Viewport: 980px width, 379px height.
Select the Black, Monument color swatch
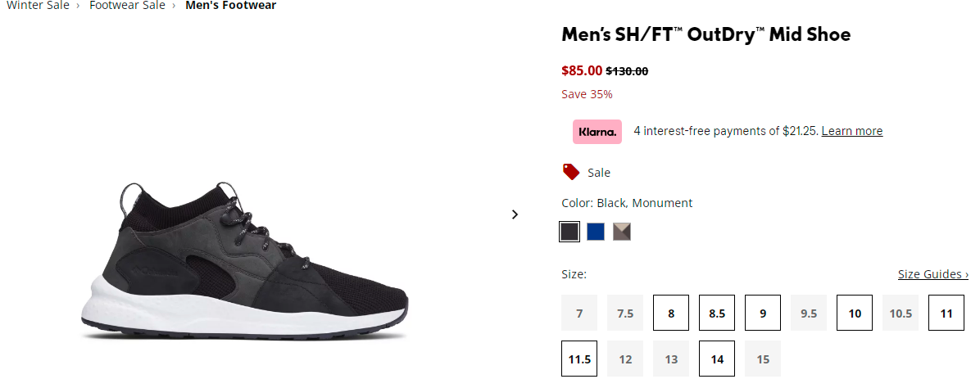point(569,232)
